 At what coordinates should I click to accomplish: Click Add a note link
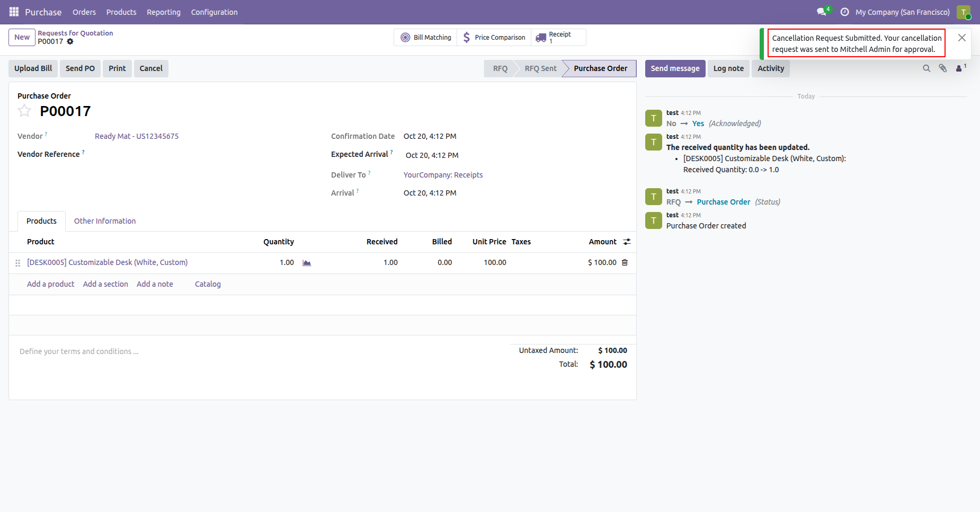(155, 284)
